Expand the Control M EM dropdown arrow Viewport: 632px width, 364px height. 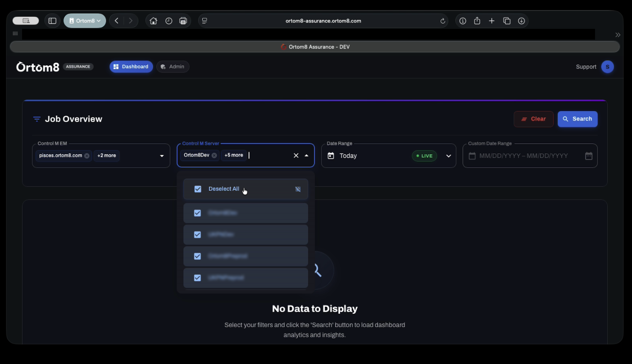click(x=162, y=156)
